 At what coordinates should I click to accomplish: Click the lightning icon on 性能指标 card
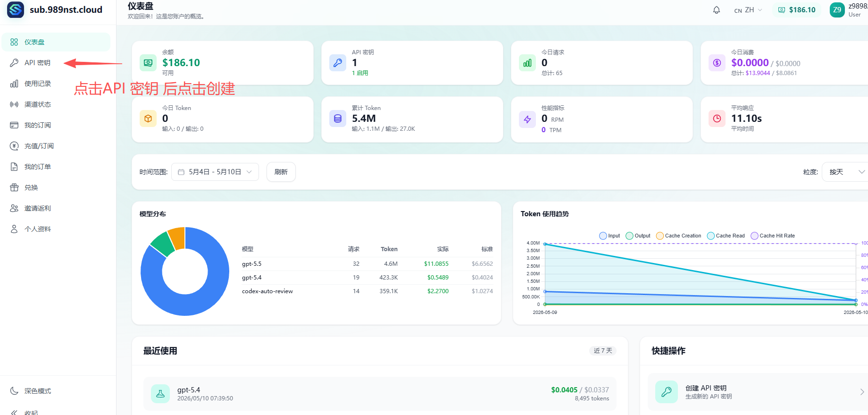(x=527, y=119)
